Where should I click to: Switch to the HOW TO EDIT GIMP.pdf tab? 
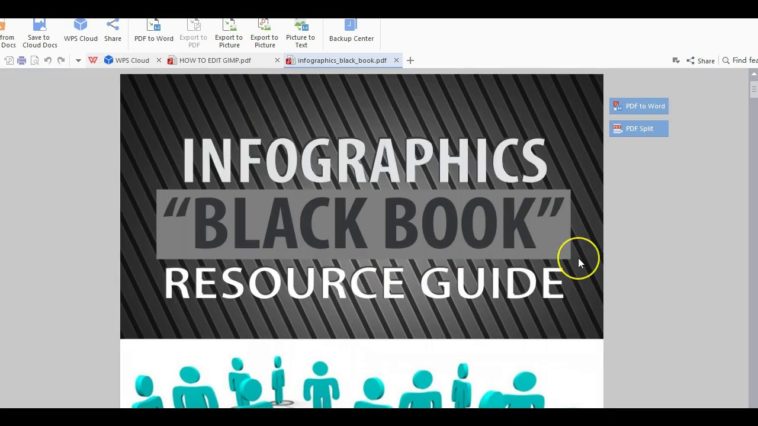(x=214, y=60)
